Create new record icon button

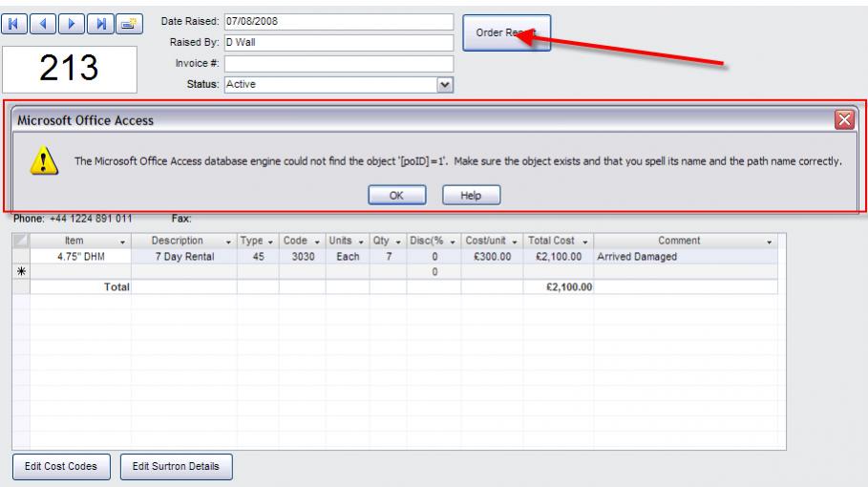tap(129, 24)
